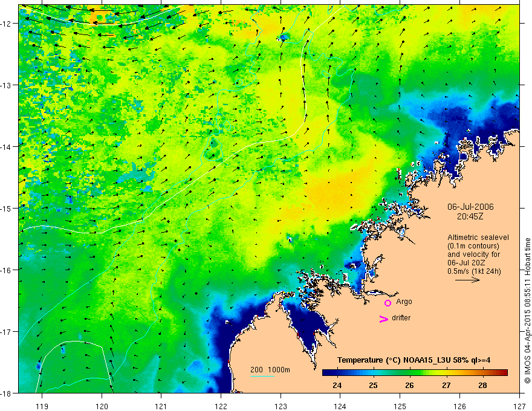Image resolution: width=532 pixels, height=411 pixels.
Task: Click latitude axis label -16
Action: [x=7, y=270]
